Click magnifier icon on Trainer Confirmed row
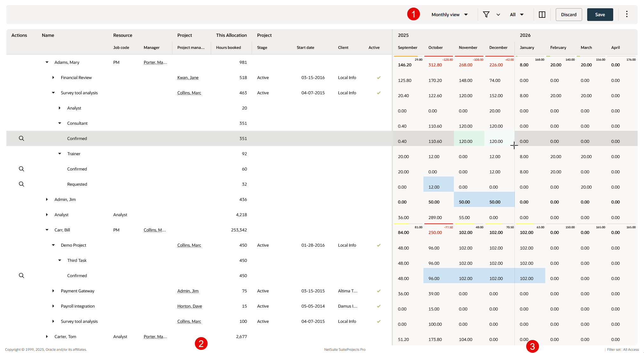The height and width of the screenshot is (353, 644). pyautogui.click(x=21, y=169)
